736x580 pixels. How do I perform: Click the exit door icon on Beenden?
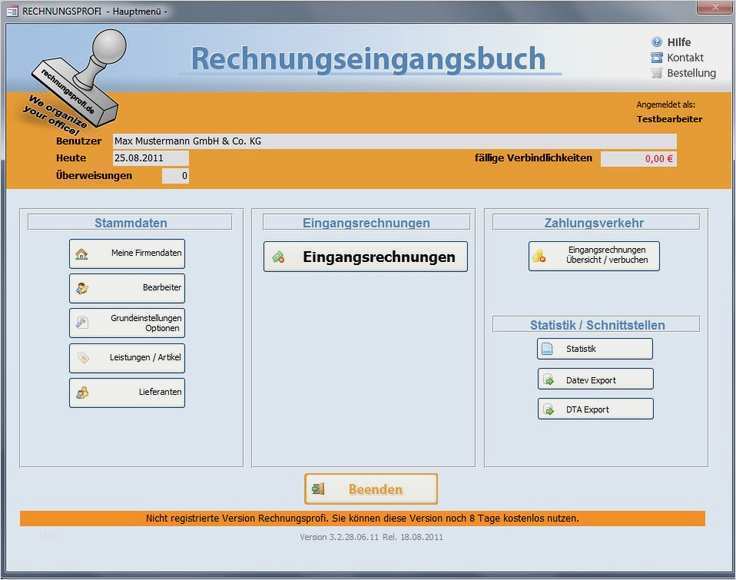pos(318,489)
